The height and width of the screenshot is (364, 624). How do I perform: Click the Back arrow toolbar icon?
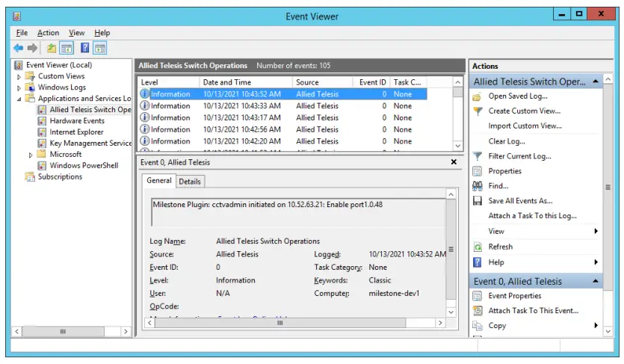(x=18, y=48)
